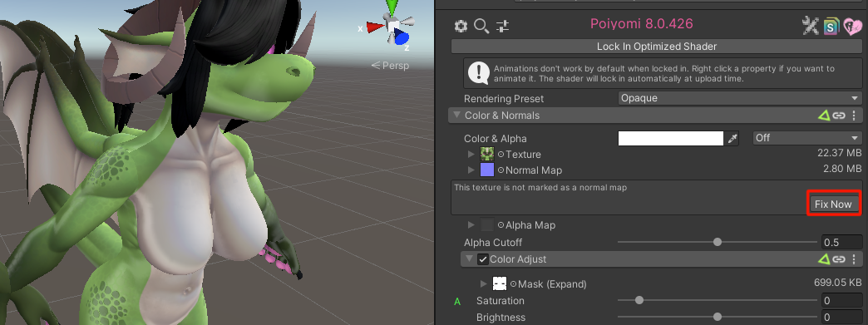868x325 pixels.
Task: Open the Color & Alpha white swatch
Action: point(671,139)
